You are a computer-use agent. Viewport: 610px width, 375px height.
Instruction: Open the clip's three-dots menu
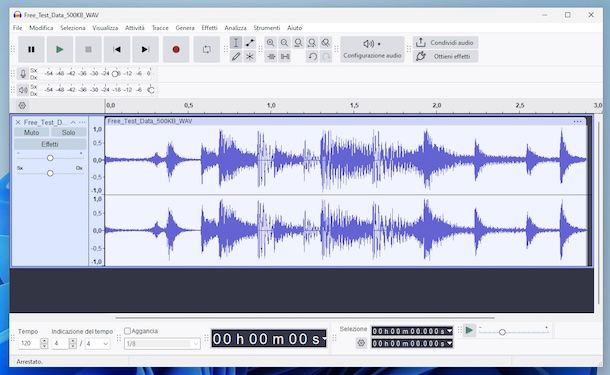pos(578,121)
